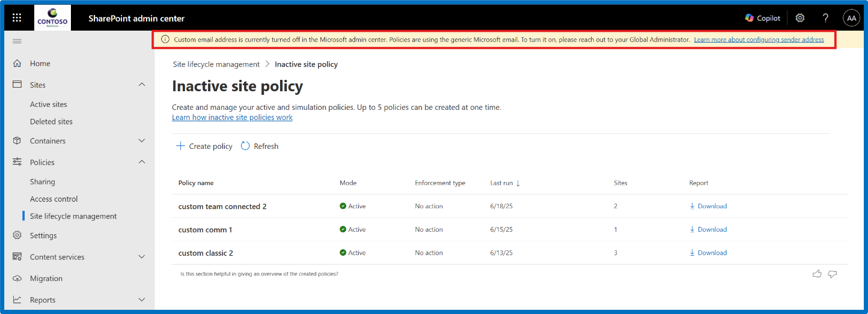Screen dimensions: 868x314
Task: Click the SharePoint admin center title
Action: (x=136, y=19)
